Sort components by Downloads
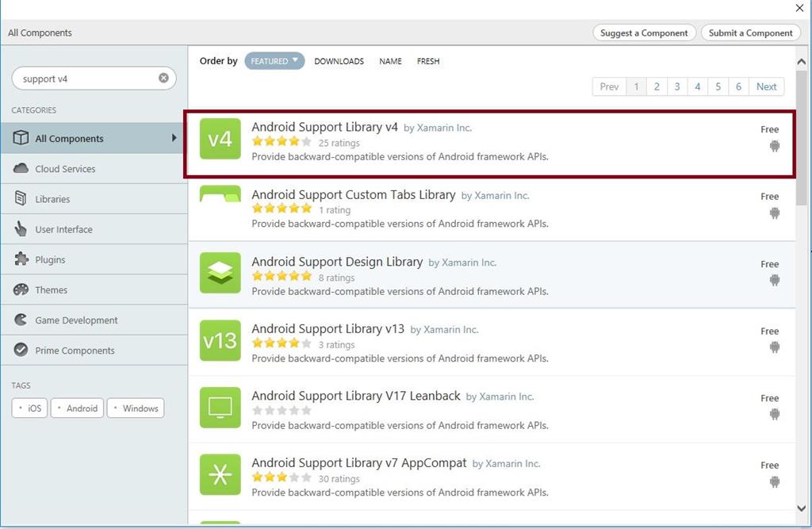Image resolution: width=812 pixels, height=529 pixels. click(339, 61)
